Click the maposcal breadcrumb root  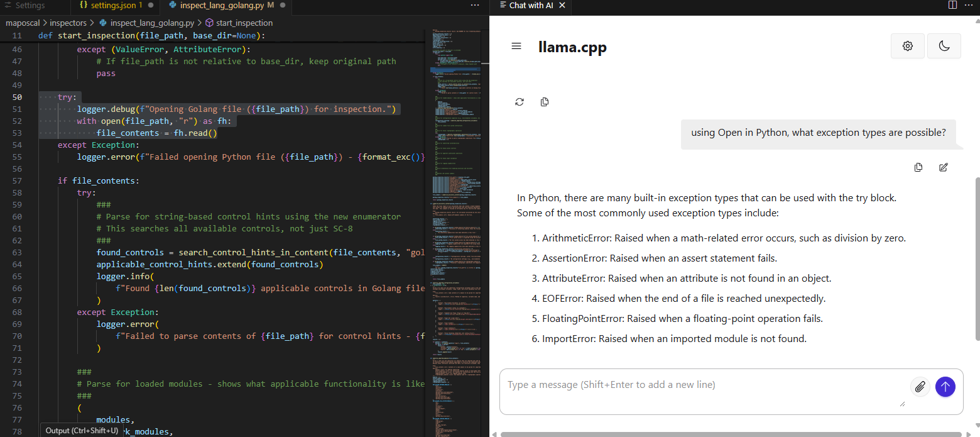coord(23,23)
